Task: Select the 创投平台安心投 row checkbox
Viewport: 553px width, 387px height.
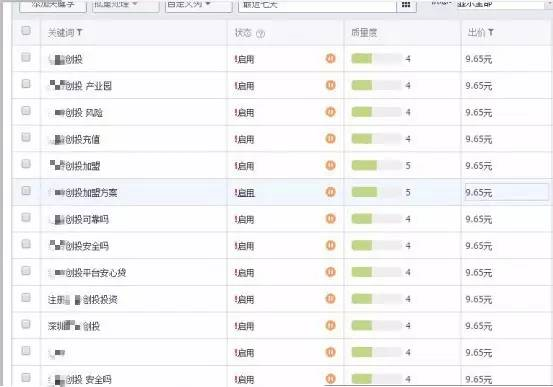Action: 26,271
